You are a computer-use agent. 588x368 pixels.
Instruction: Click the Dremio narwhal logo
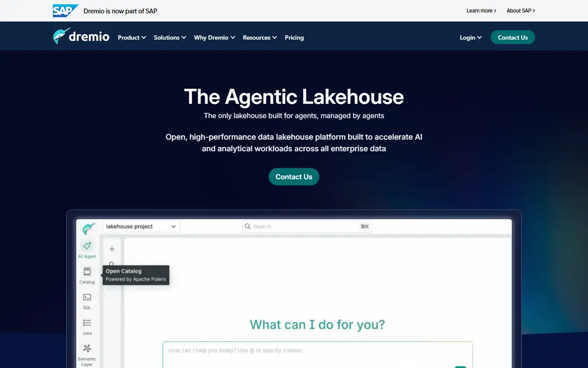[x=81, y=36]
